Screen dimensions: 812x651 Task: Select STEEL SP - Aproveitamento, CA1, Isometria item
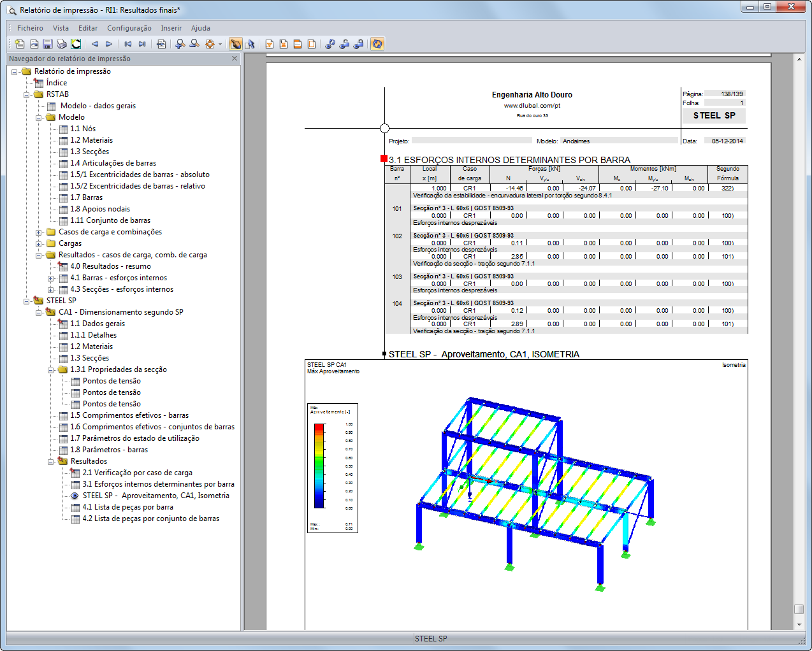tap(156, 496)
